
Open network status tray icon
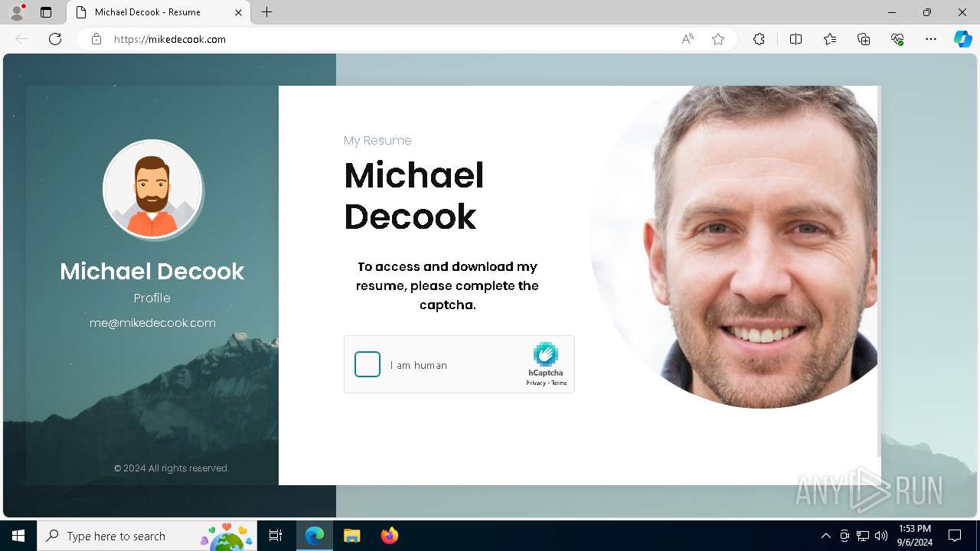click(863, 536)
